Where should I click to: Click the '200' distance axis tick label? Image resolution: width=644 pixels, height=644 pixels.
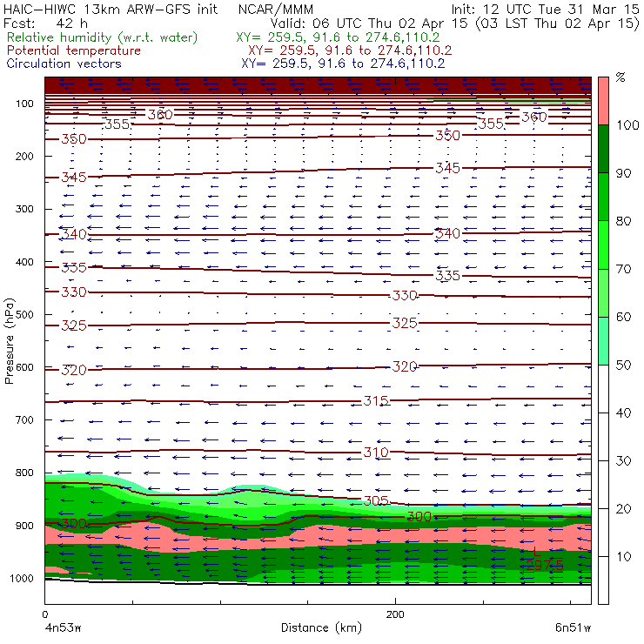click(395, 614)
